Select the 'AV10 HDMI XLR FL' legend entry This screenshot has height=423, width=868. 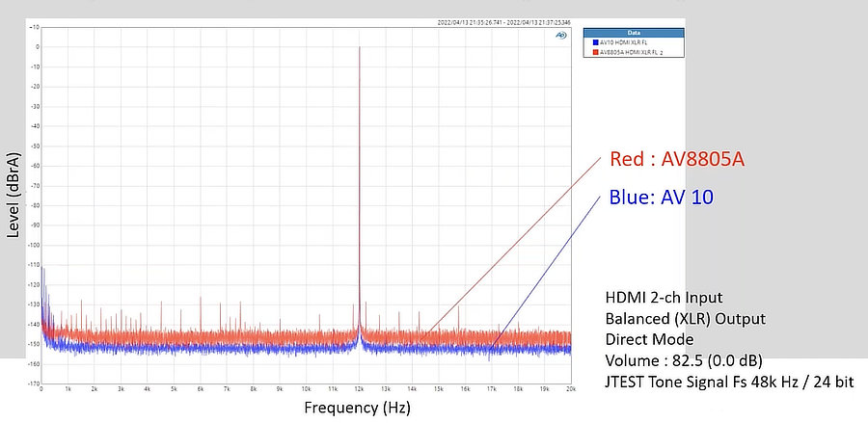pos(623,42)
